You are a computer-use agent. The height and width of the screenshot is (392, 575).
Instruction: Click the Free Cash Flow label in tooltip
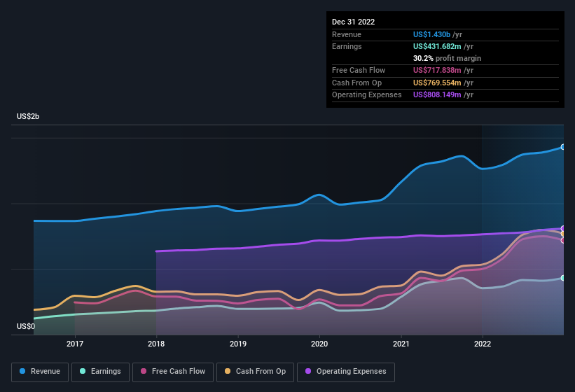[x=359, y=70]
